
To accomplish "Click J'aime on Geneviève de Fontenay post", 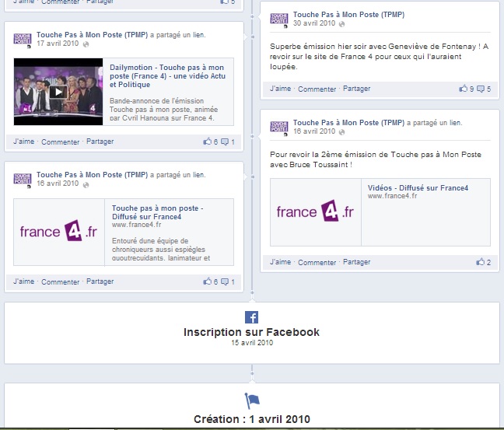I will (280, 89).
